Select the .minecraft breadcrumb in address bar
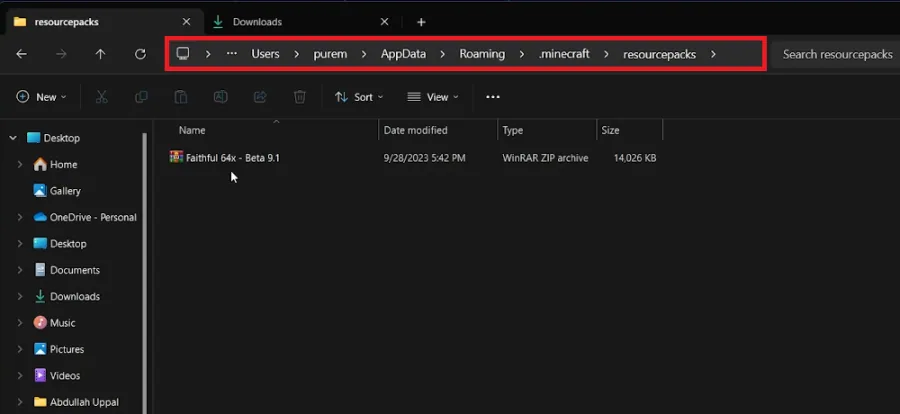This screenshot has height=414, width=900. 564,54
